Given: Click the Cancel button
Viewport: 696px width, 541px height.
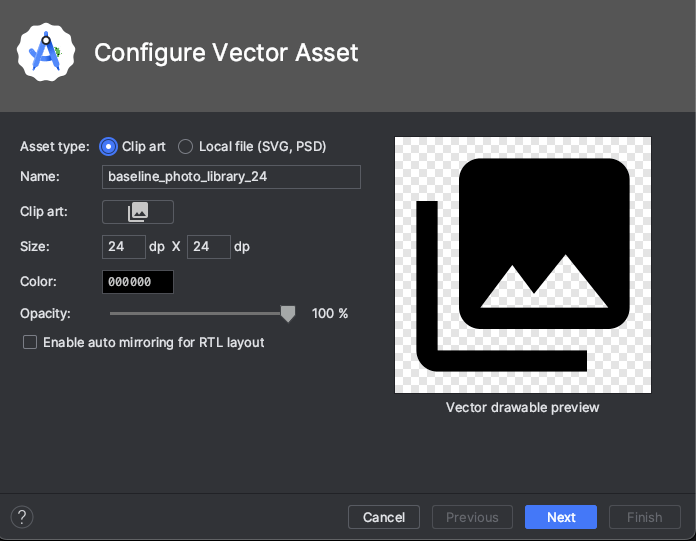Looking at the screenshot, I should 384,517.
